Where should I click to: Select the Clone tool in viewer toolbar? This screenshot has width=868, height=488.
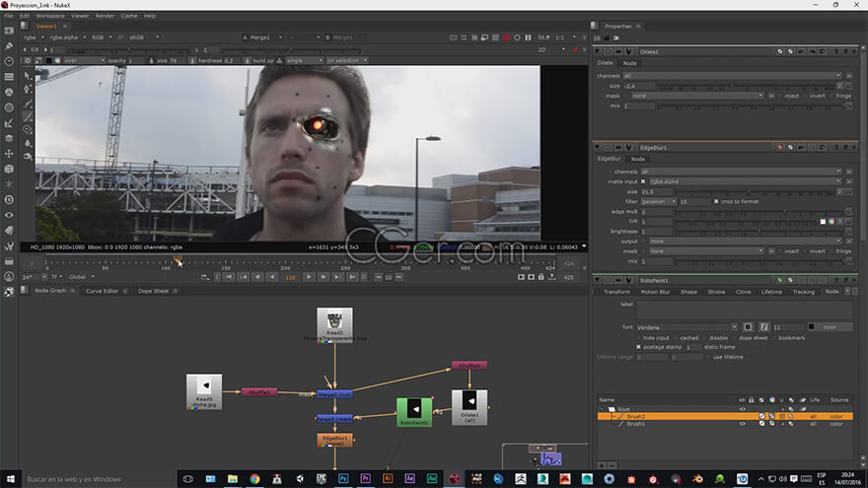click(x=28, y=129)
